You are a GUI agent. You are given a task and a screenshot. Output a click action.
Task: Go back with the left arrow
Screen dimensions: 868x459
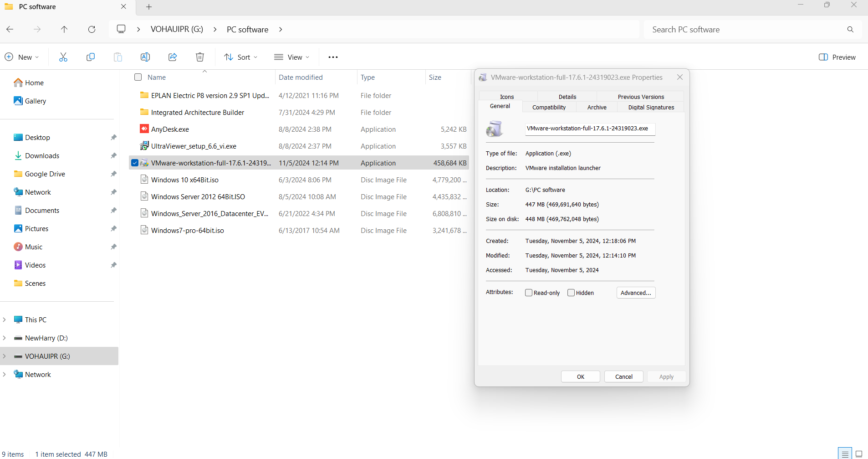[10, 29]
